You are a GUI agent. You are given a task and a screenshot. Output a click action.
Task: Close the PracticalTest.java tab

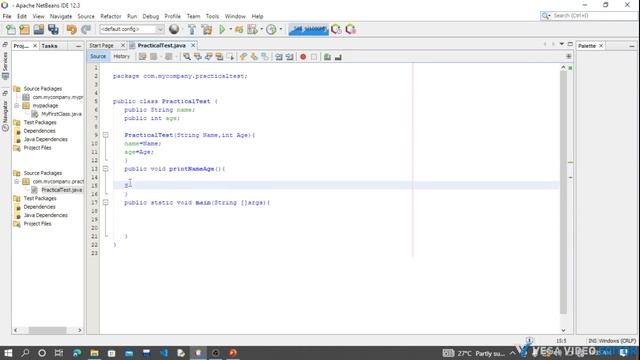(x=193, y=45)
